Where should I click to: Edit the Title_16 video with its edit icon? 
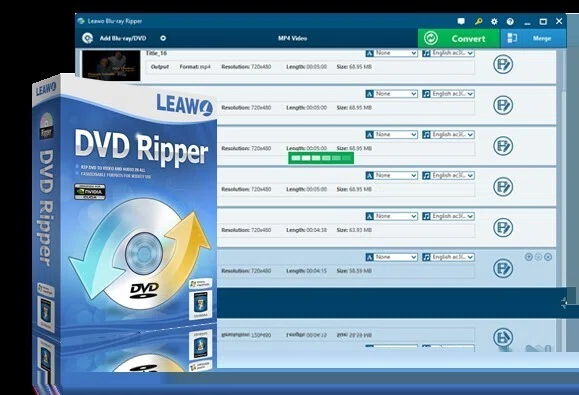pyautogui.click(x=503, y=64)
